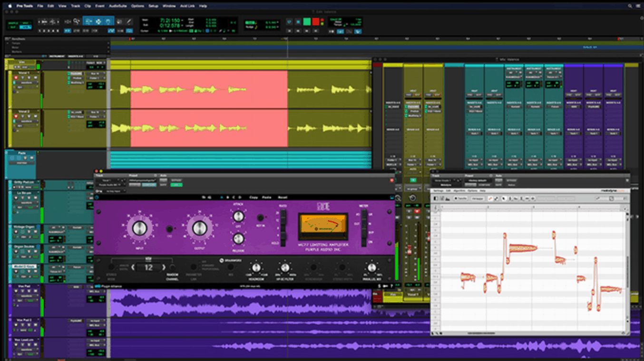Click the Random Channel button

point(172,267)
